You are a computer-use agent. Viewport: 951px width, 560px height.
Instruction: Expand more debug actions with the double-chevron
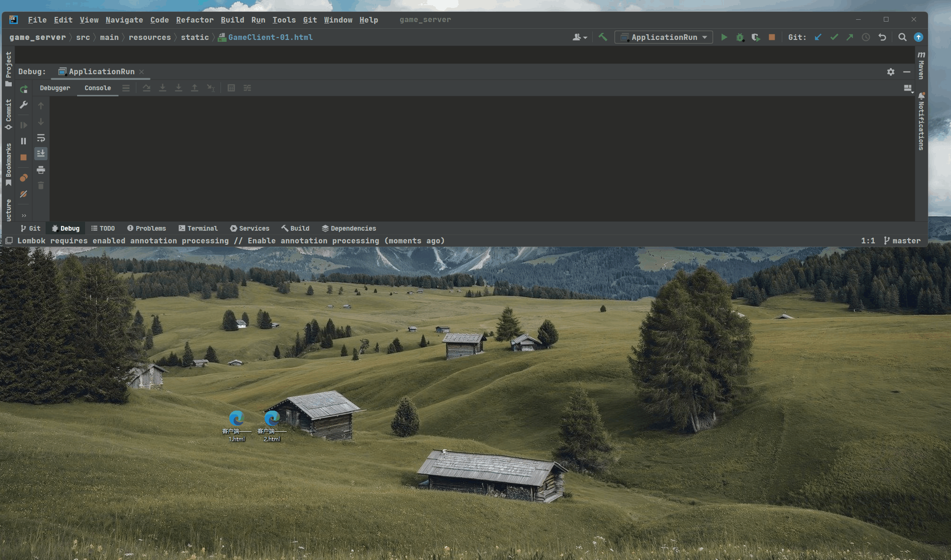click(x=24, y=216)
